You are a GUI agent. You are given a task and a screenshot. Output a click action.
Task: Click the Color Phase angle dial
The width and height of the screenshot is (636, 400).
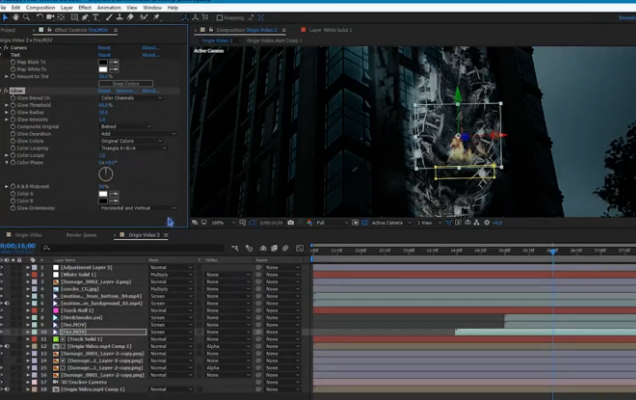coord(105,174)
